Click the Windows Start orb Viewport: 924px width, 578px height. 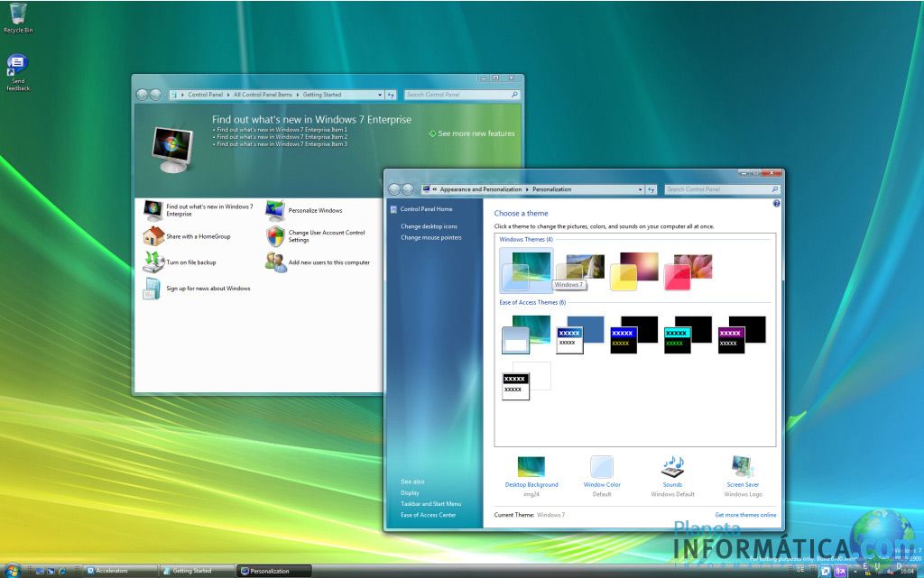point(12,570)
